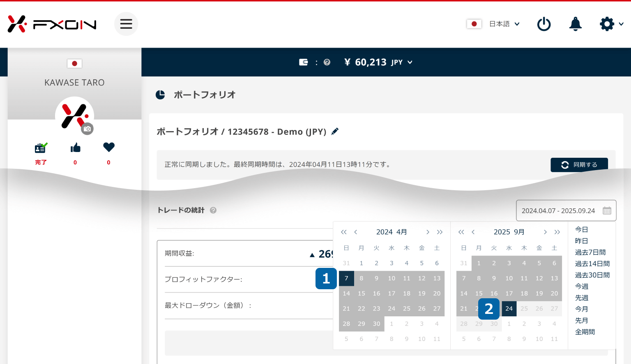Image resolution: width=631 pixels, height=364 pixels.
Task: Click the pencil edit icon beside portfolio name
Action: pyautogui.click(x=335, y=131)
